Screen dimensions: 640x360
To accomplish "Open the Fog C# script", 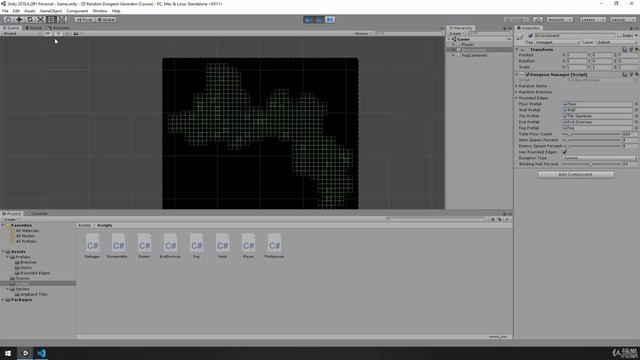I will click(196, 246).
